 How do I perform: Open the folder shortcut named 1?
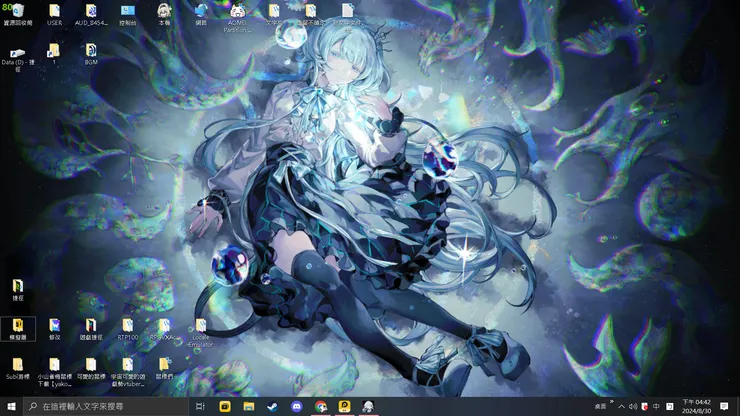click(54, 54)
